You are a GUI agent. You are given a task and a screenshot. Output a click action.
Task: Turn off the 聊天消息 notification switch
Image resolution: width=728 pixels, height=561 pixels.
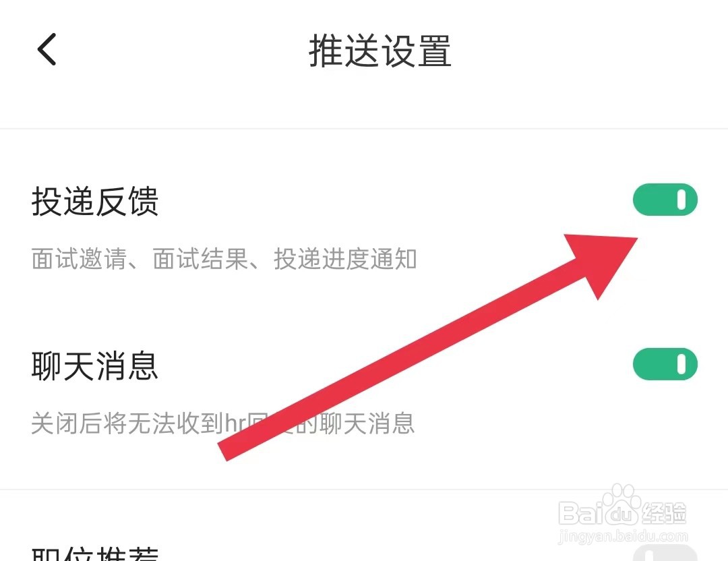[665, 364]
